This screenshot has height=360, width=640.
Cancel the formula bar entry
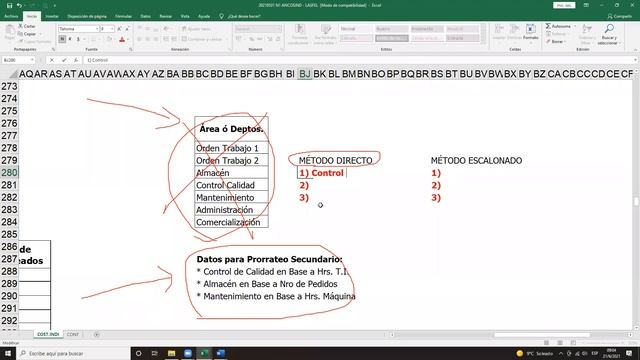tap(52, 60)
